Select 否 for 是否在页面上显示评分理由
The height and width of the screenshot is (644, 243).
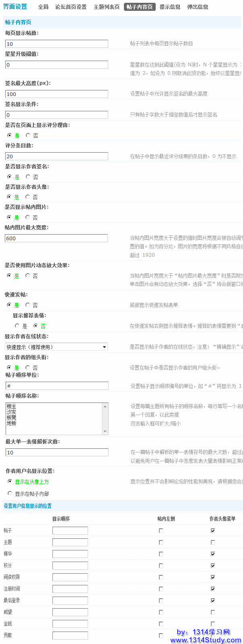click(x=28, y=135)
